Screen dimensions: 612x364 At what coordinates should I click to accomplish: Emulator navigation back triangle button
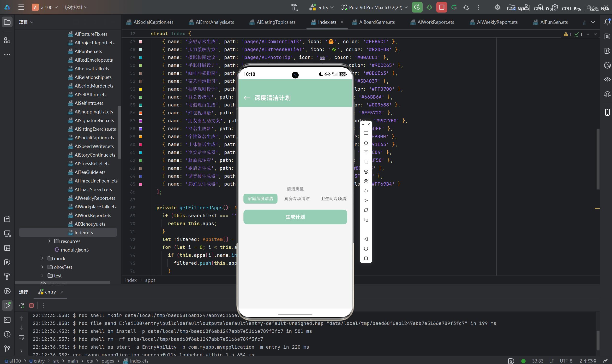tap(366, 239)
